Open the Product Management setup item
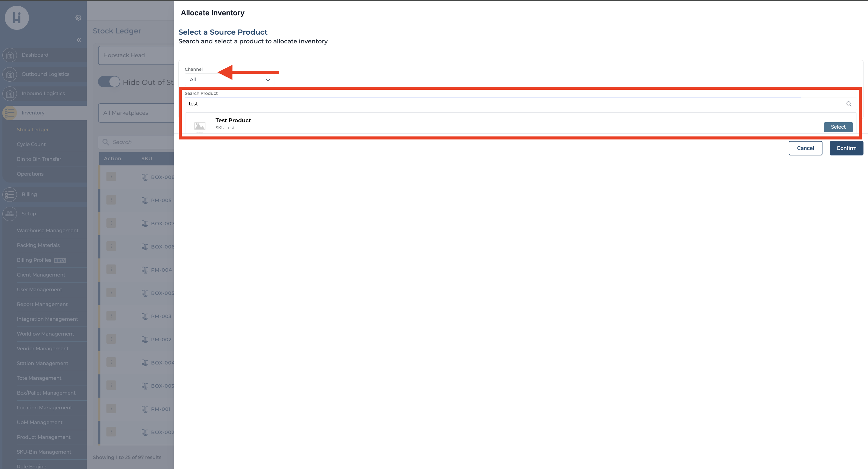The image size is (868, 469). point(44,437)
